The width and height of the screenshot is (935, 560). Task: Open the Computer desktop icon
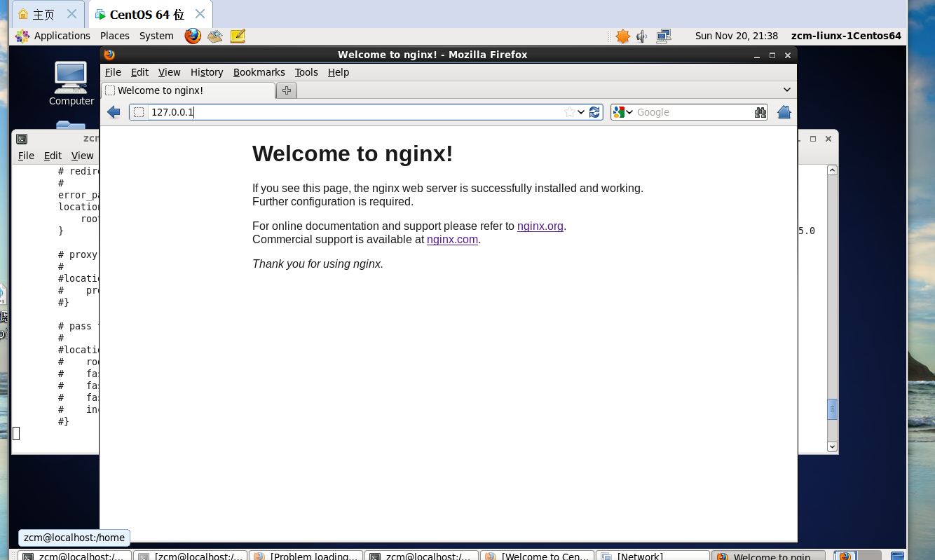[x=71, y=83]
